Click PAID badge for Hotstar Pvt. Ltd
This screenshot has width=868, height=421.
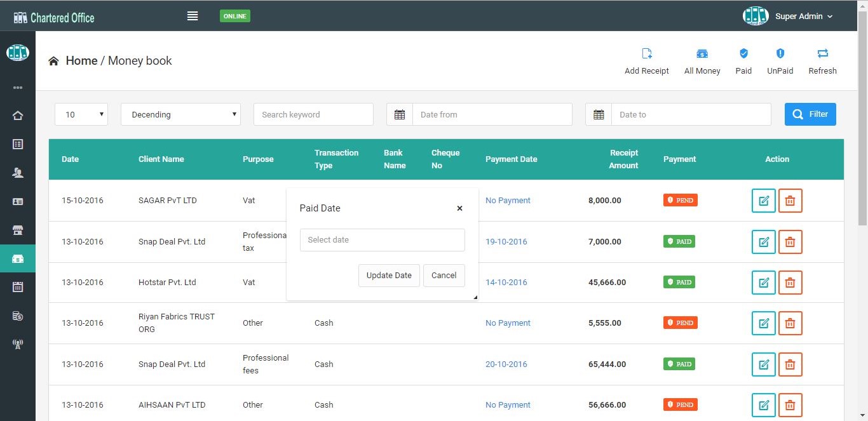[679, 282]
